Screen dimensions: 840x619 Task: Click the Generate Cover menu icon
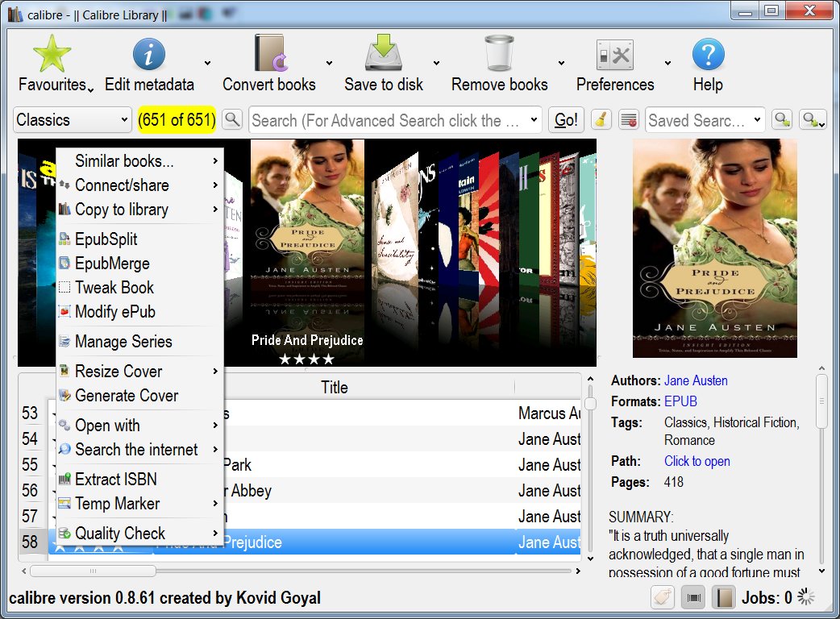pyautogui.click(x=64, y=395)
